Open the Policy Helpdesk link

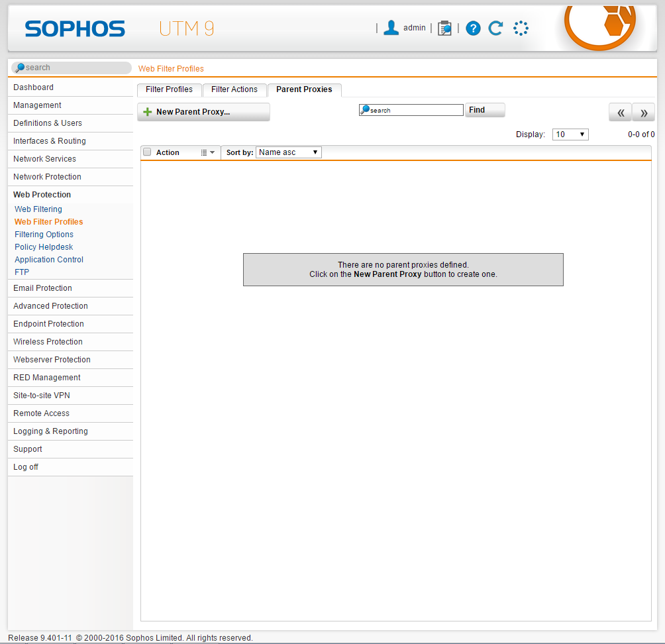(x=44, y=247)
